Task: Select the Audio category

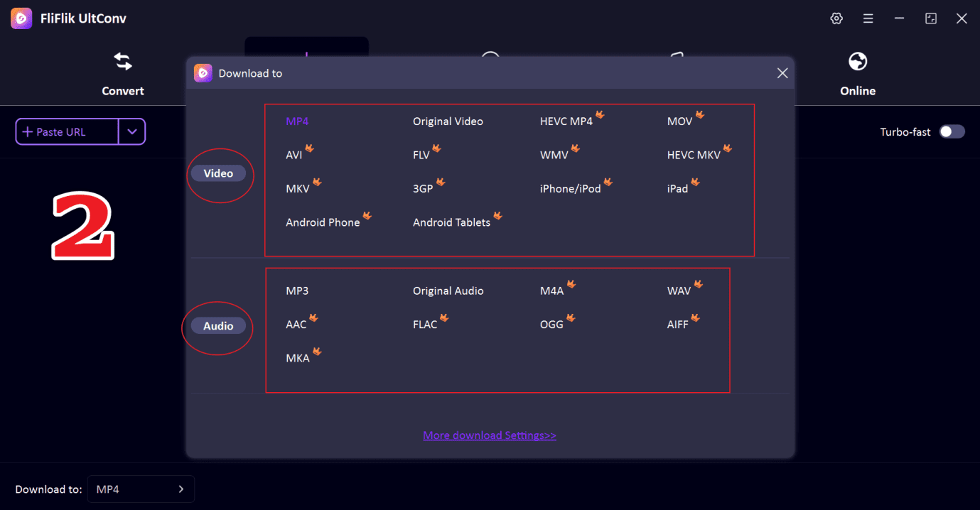Action: click(218, 326)
